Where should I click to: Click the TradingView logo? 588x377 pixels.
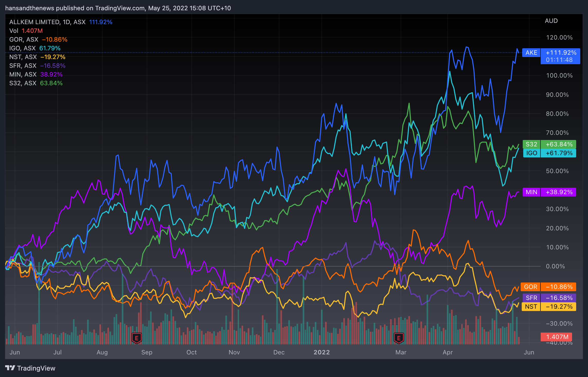[30, 368]
